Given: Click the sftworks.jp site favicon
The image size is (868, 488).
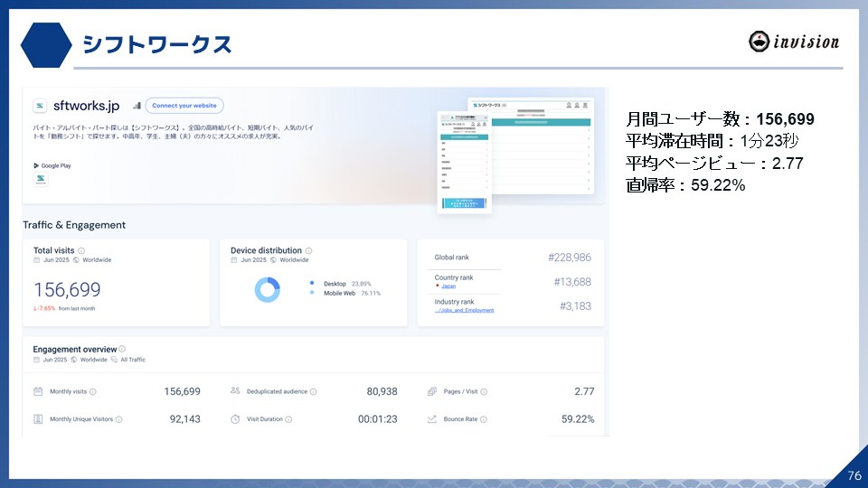Looking at the screenshot, I should coord(39,106).
